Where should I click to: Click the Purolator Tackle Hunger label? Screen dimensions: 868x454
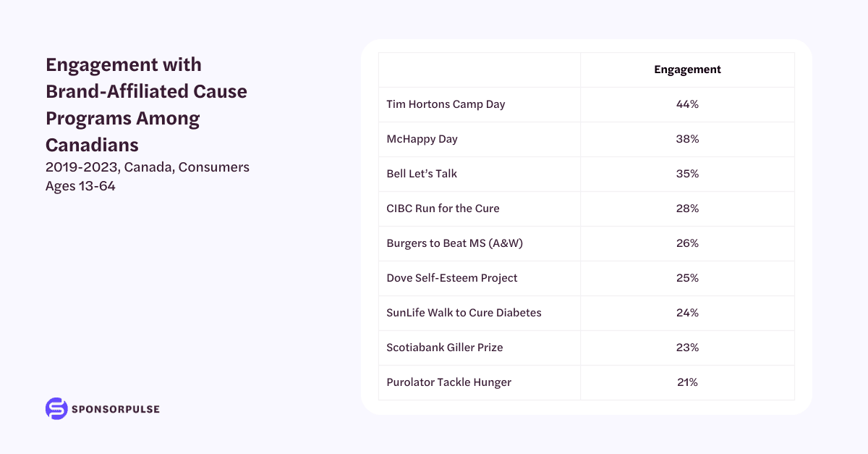click(448, 382)
